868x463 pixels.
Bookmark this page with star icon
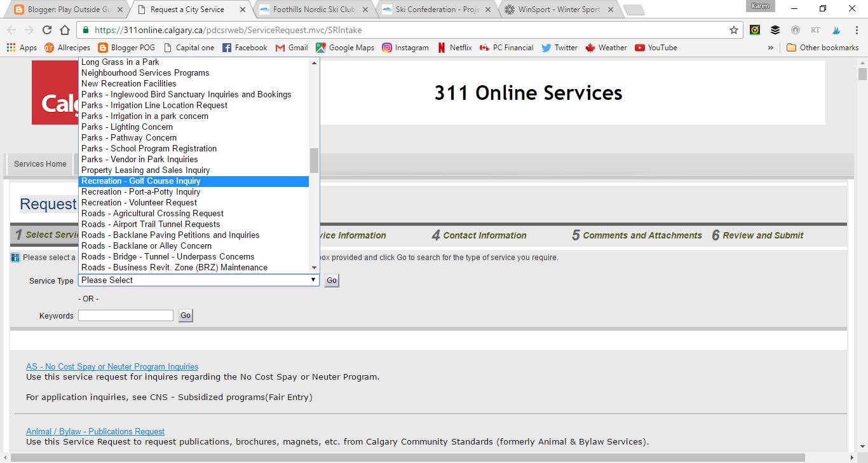(734, 30)
